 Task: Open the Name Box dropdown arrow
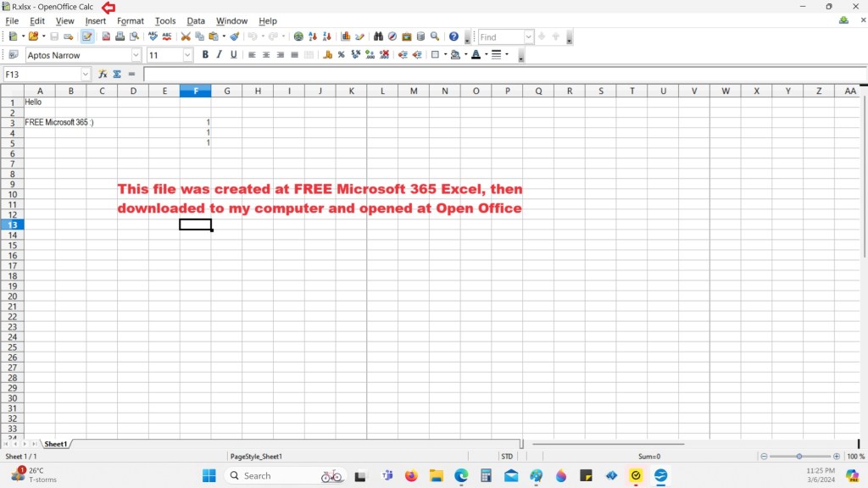[85, 75]
